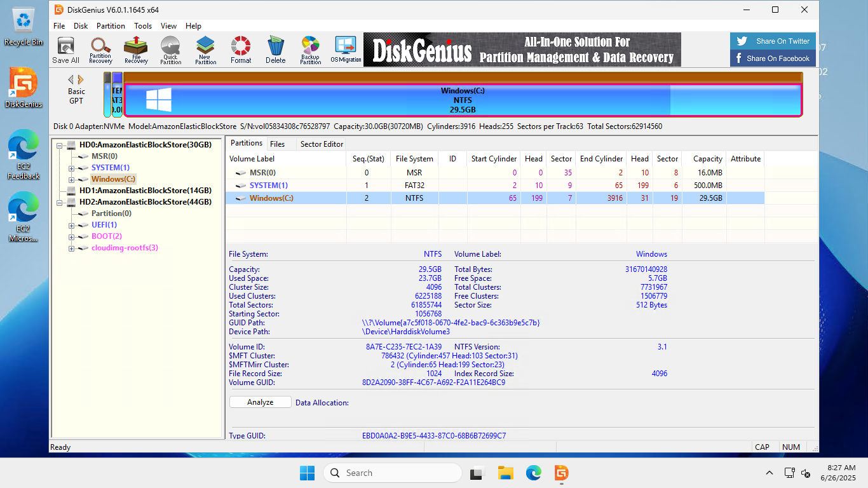This screenshot has width=868, height=488.
Task: Open the View menu
Action: (x=168, y=26)
